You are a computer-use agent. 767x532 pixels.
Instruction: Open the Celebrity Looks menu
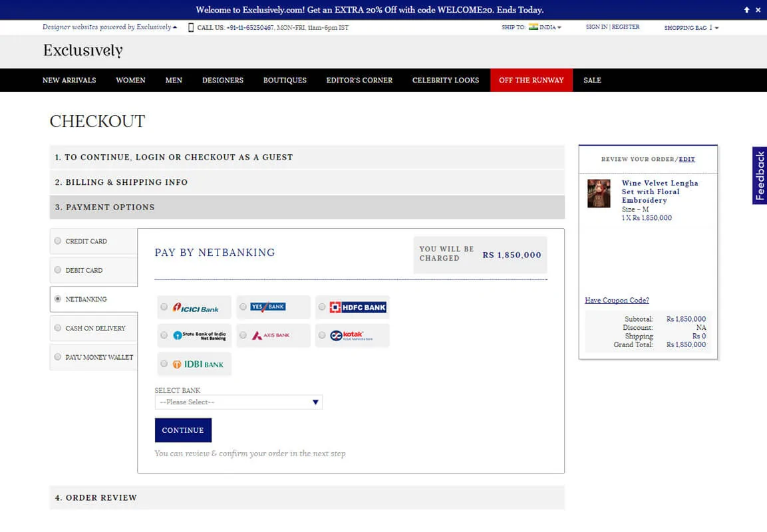[446, 80]
